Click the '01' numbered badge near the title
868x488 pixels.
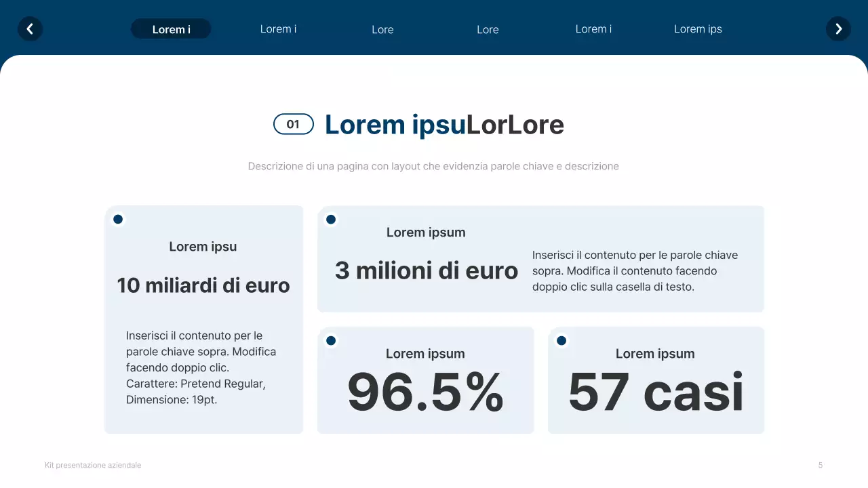click(x=293, y=124)
